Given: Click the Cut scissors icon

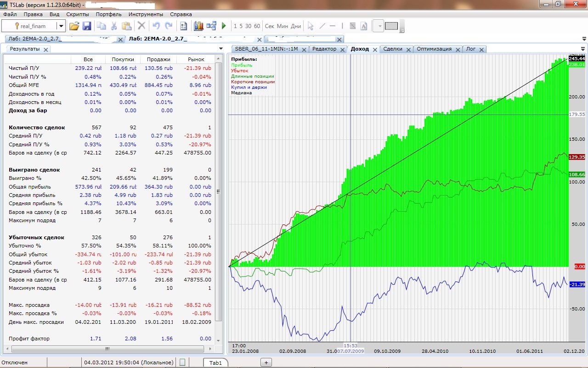Looking at the screenshot, I should point(114,26).
